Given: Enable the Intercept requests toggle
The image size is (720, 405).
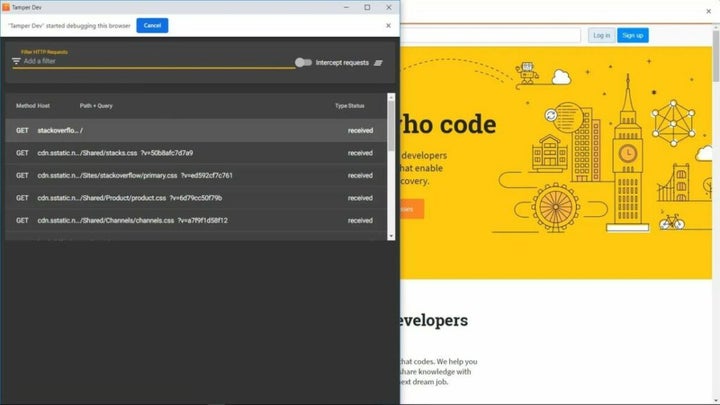Looking at the screenshot, I should (x=303, y=63).
